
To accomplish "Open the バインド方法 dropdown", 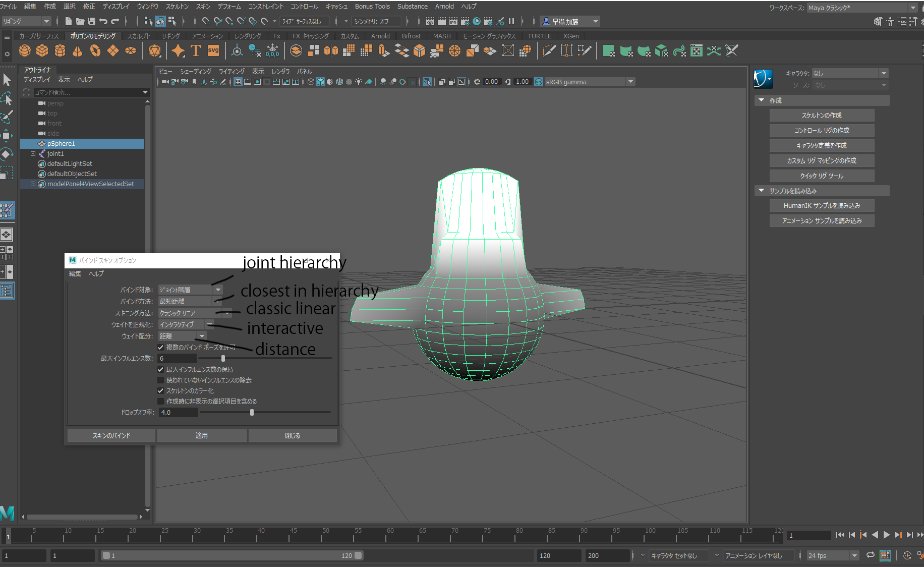I will tap(190, 301).
